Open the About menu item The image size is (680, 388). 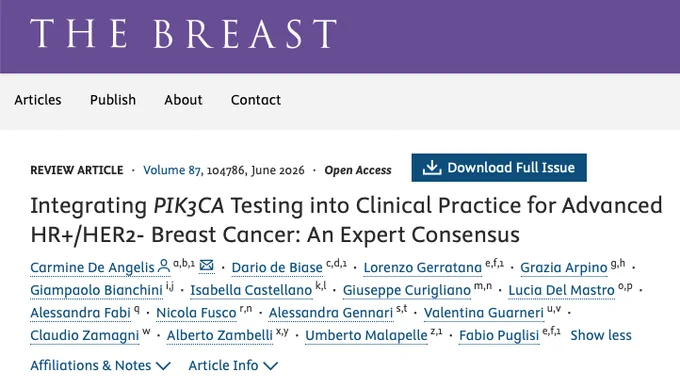183,100
